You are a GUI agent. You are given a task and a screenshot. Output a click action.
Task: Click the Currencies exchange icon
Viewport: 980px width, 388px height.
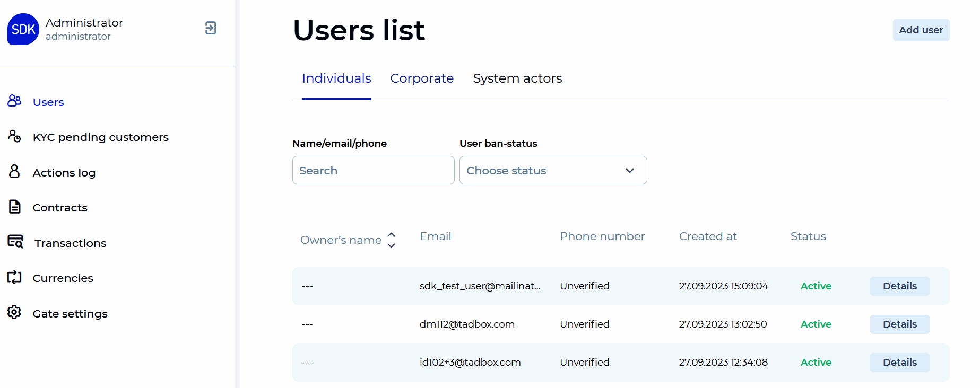(14, 277)
